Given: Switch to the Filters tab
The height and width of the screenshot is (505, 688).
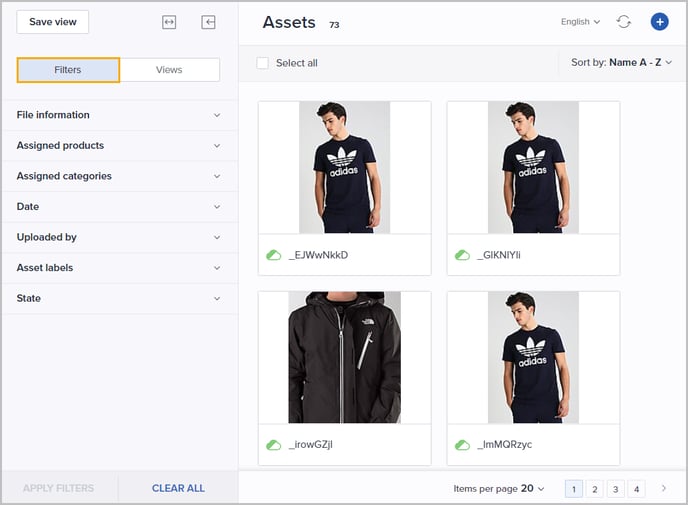Looking at the screenshot, I should [x=68, y=70].
